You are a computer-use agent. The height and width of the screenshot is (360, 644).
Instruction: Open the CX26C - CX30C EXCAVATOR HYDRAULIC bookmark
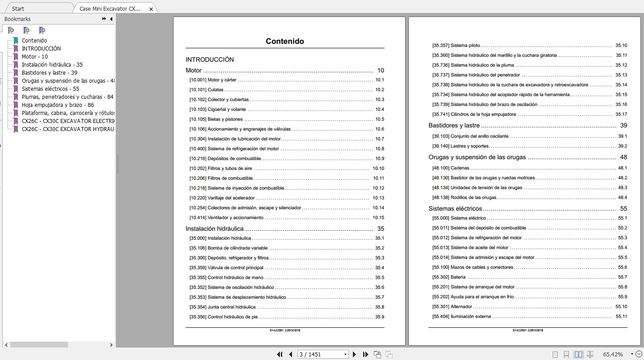coord(68,129)
